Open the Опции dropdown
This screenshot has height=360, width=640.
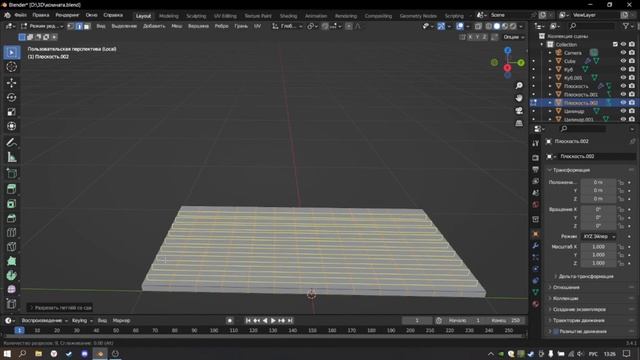click(x=513, y=37)
